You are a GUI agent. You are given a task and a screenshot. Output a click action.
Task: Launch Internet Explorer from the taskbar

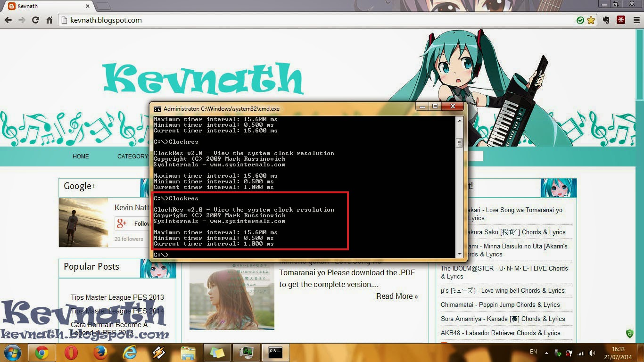point(130,353)
